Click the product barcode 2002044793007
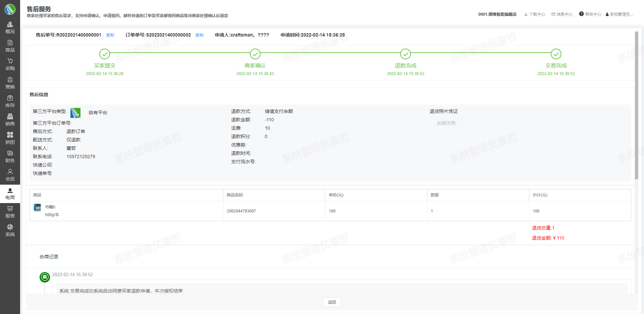Screen dimensions: 644x314 241,211
